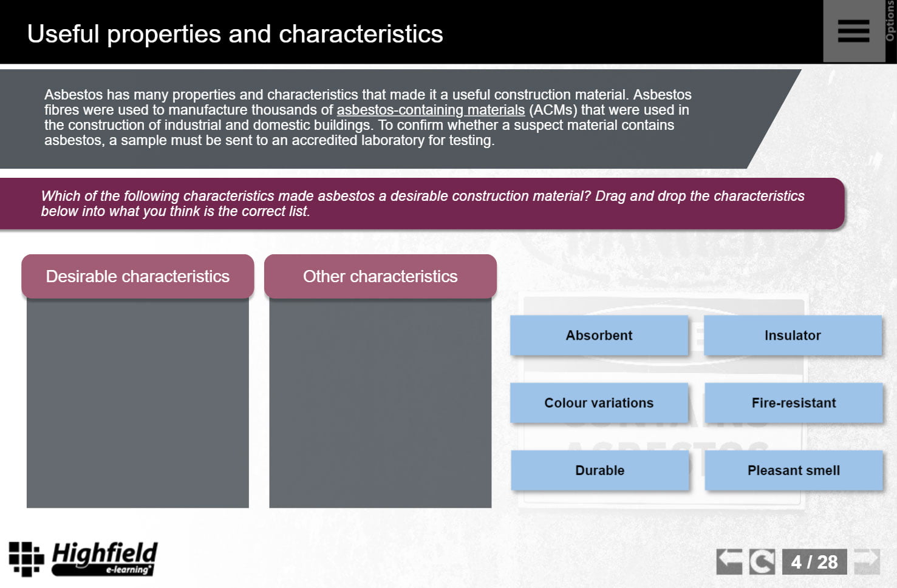Click the drag and drop question banner
The image size is (897, 588).
(422, 204)
